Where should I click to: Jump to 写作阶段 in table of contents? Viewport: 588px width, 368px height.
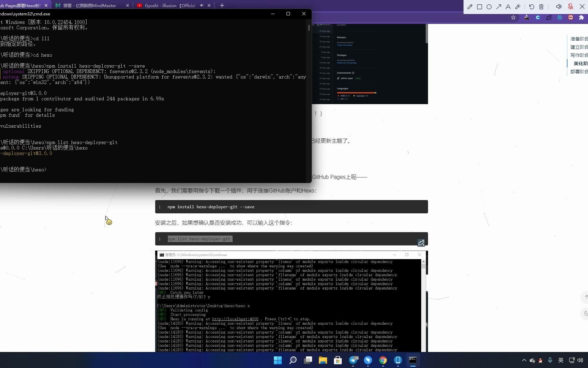[x=579, y=55]
